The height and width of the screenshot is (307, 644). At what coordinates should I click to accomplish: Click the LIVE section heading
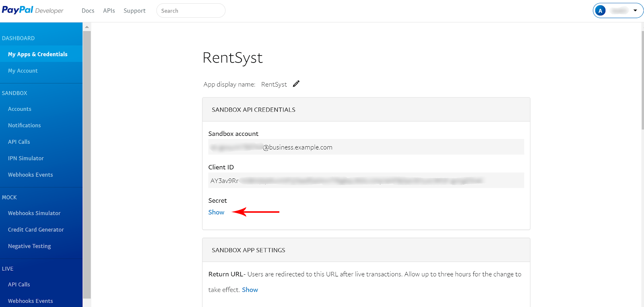point(8,269)
